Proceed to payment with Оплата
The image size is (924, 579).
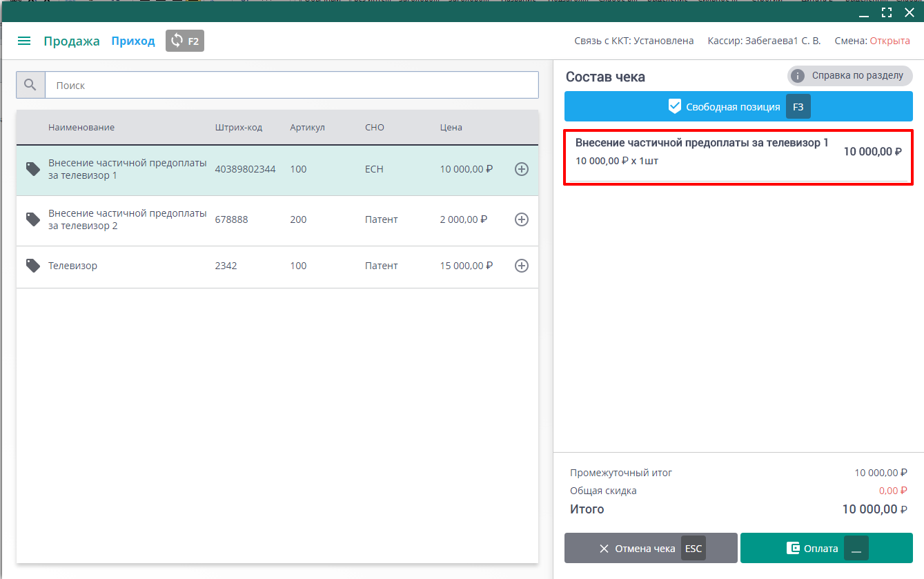click(827, 549)
